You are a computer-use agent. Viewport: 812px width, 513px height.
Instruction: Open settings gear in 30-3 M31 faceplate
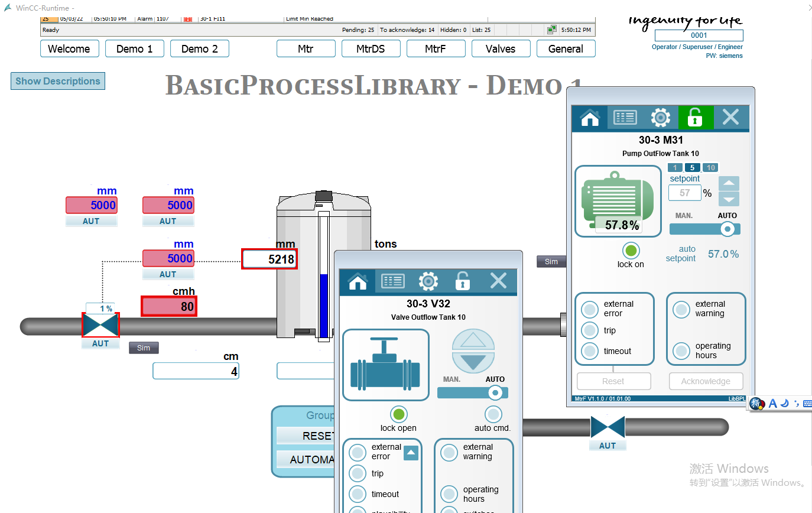click(x=660, y=118)
